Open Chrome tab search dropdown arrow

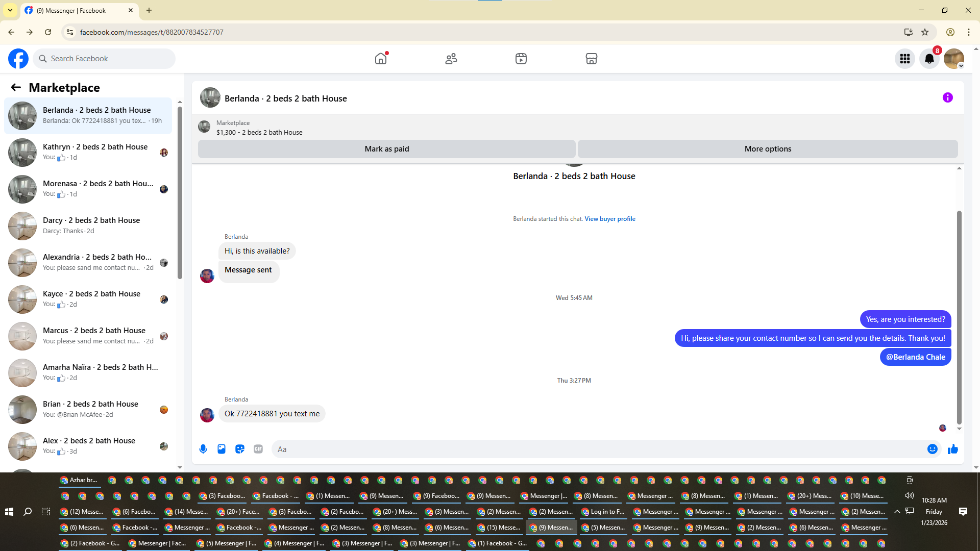tap(10, 10)
